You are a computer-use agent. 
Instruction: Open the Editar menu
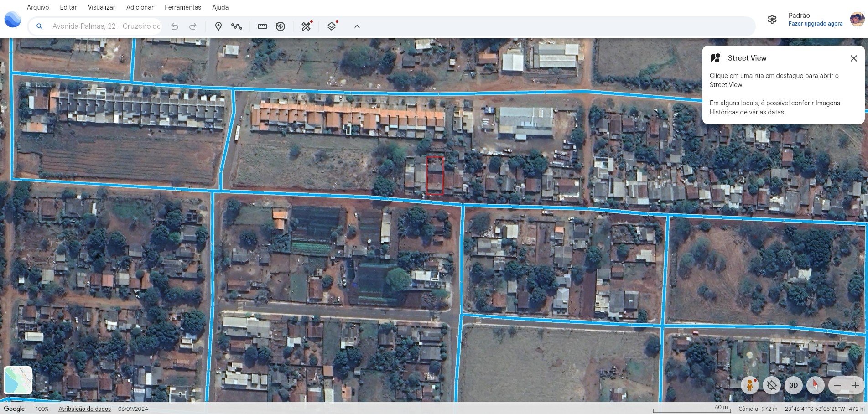point(68,7)
